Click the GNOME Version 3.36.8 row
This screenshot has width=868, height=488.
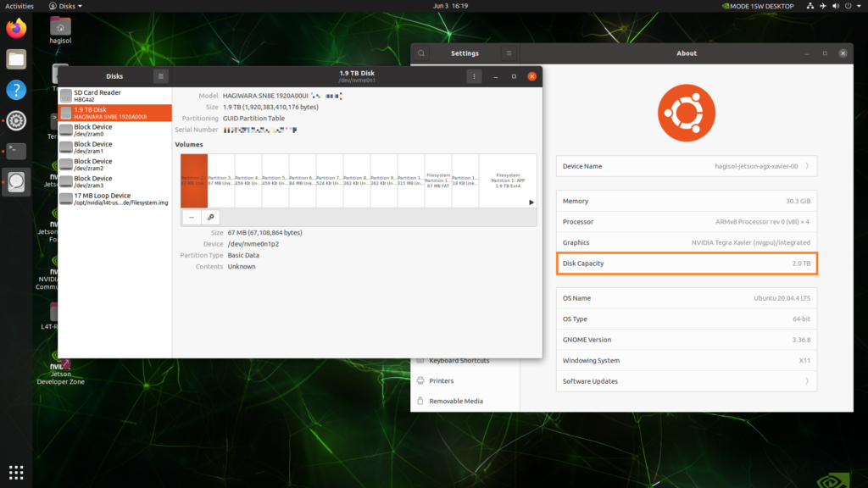click(x=687, y=340)
